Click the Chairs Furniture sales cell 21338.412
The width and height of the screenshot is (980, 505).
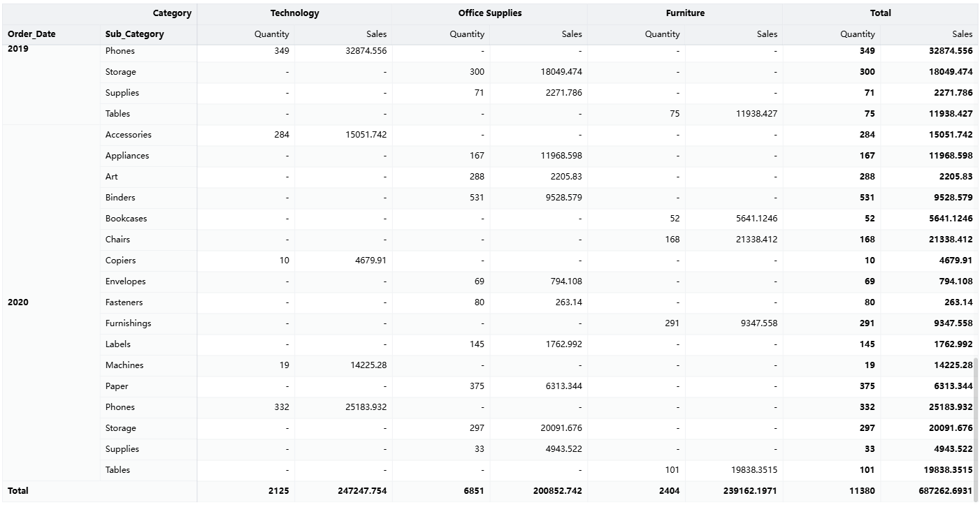point(756,240)
